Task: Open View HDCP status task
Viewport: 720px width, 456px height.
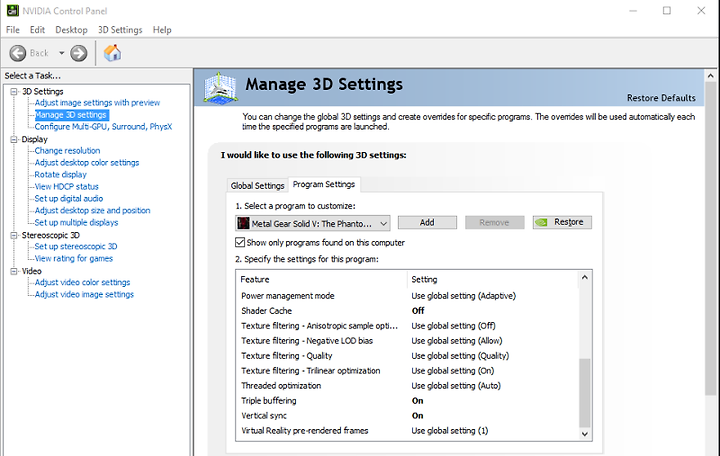Action: [67, 186]
